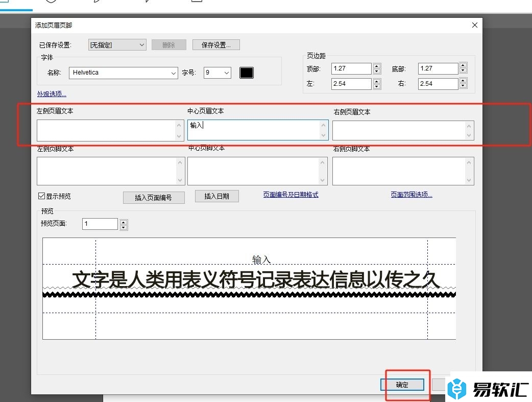Viewport: 532px width, 402px height.
Task: Click the up scroll arrow of 中心页脚文本 box
Action: point(322,162)
